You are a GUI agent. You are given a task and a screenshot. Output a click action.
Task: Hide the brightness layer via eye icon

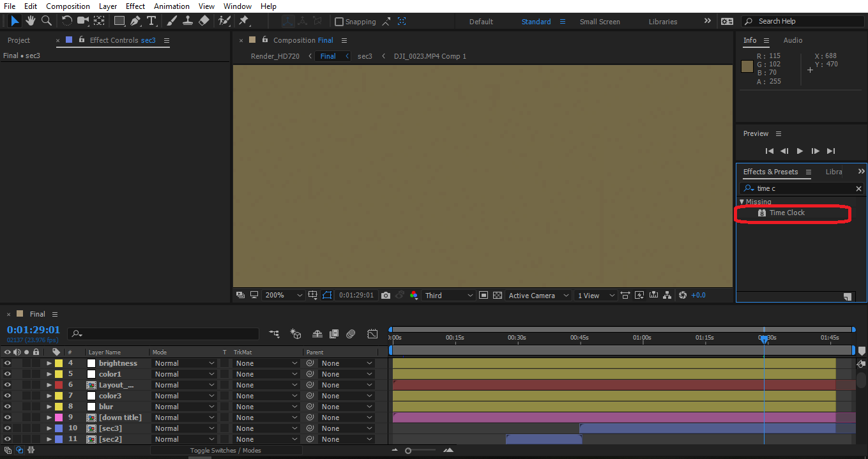(x=8, y=363)
